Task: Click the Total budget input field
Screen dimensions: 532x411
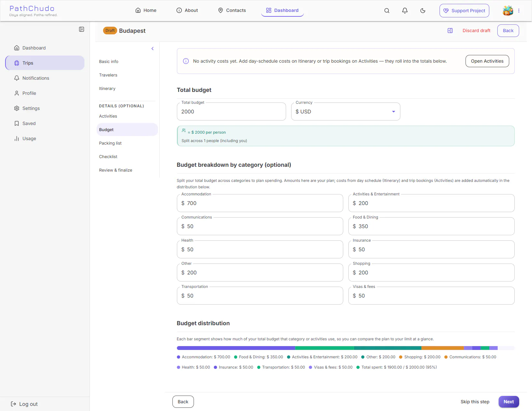Action: [231, 112]
